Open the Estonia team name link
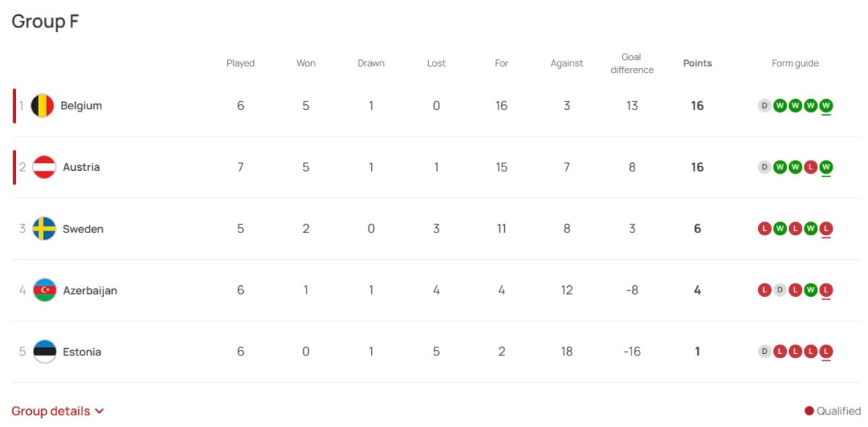The height and width of the screenshot is (427, 868). 82,352
